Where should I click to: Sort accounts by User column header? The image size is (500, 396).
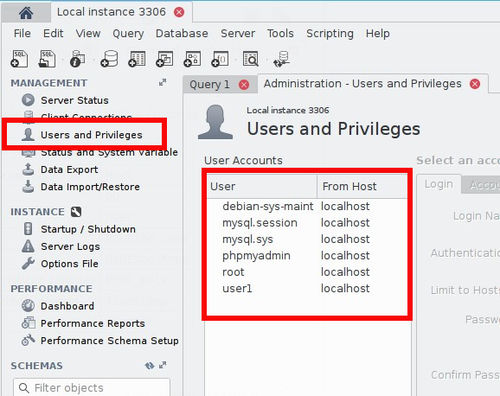coord(262,186)
